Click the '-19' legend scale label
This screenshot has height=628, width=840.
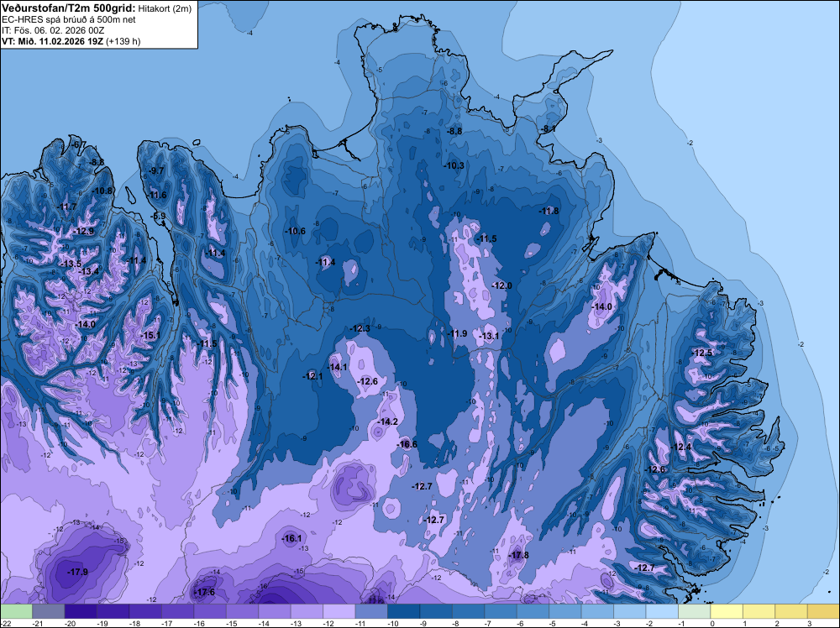pos(102,624)
